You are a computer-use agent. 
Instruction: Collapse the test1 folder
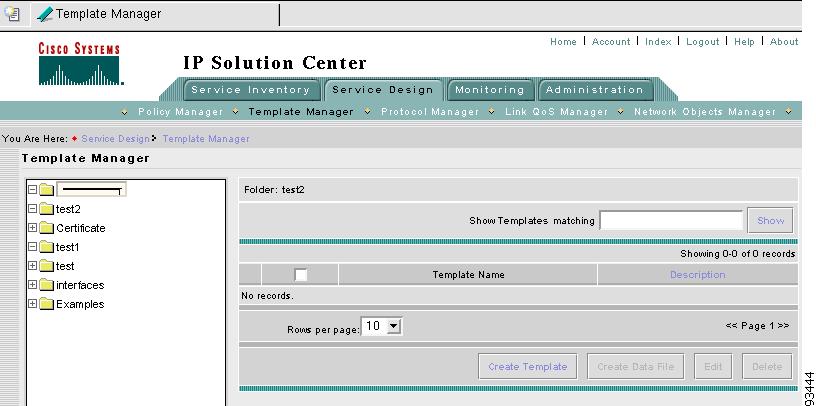tap(32, 247)
